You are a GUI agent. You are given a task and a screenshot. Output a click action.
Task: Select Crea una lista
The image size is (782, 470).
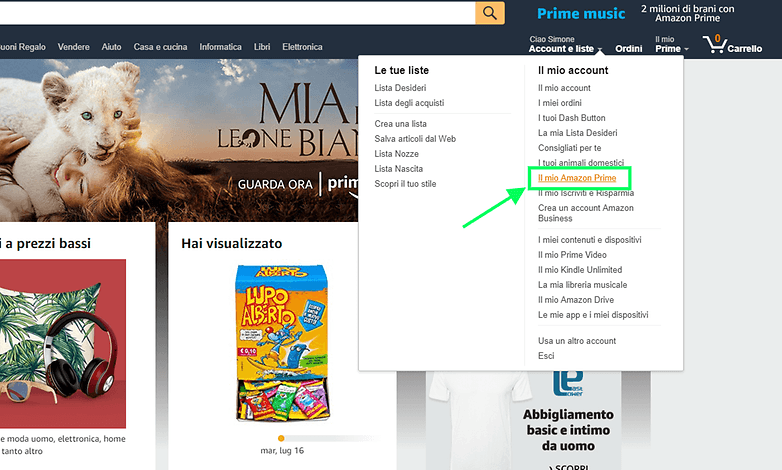click(x=400, y=124)
